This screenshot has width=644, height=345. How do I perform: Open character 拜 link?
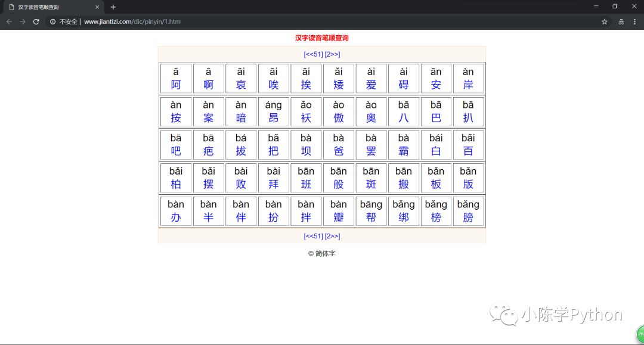(274, 185)
